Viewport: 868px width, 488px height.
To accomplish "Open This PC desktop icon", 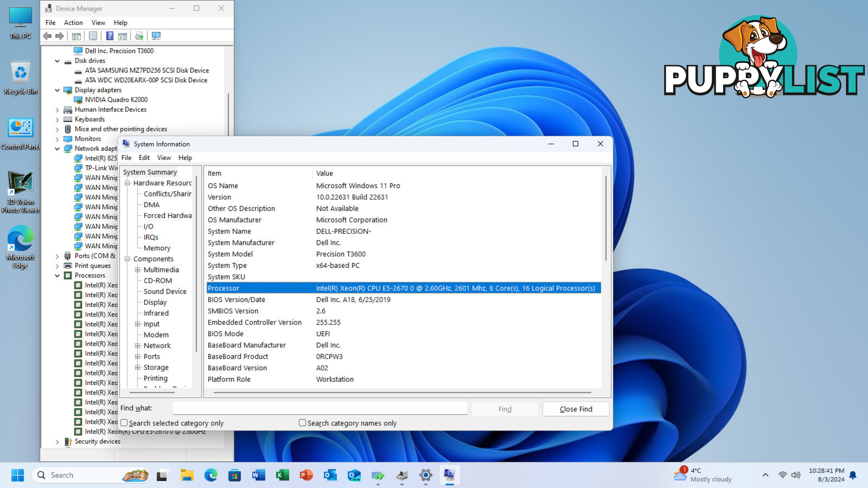I will pyautogui.click(x=20, y=23).
